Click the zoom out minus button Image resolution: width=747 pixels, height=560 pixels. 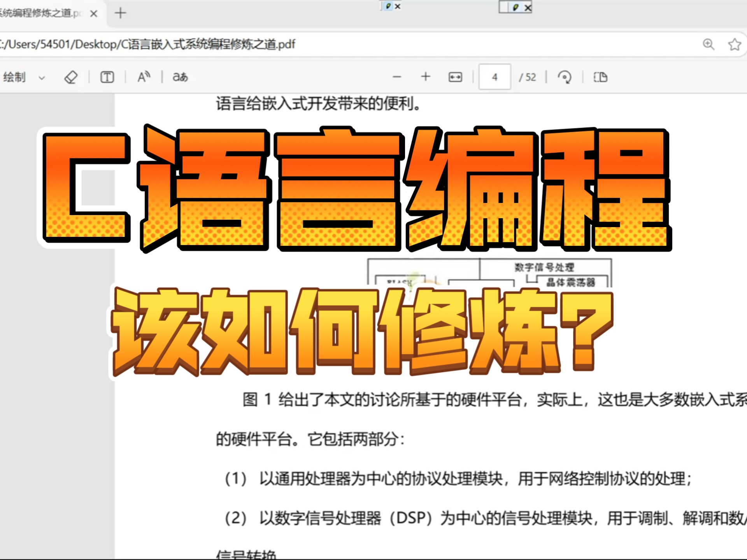(397, 77)
